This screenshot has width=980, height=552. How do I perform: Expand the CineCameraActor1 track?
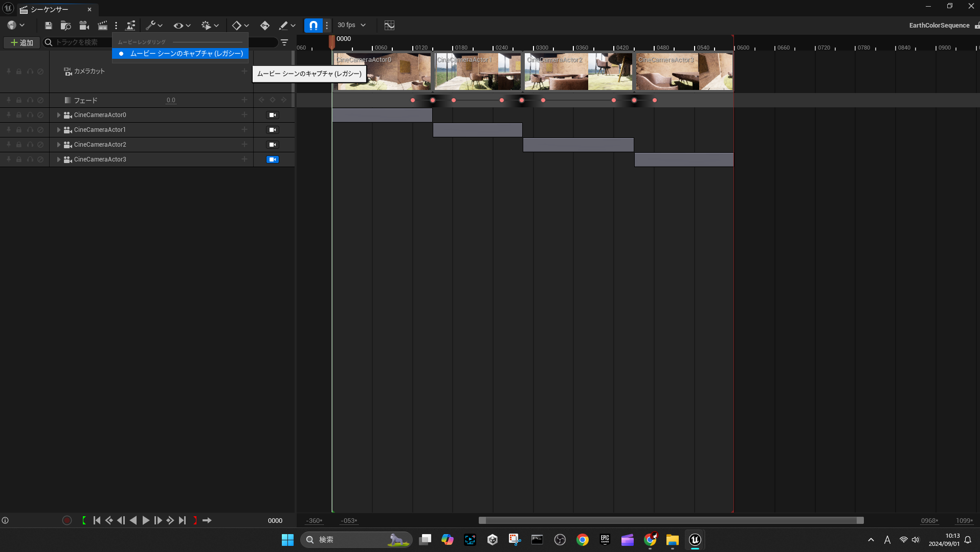[59, 130]
